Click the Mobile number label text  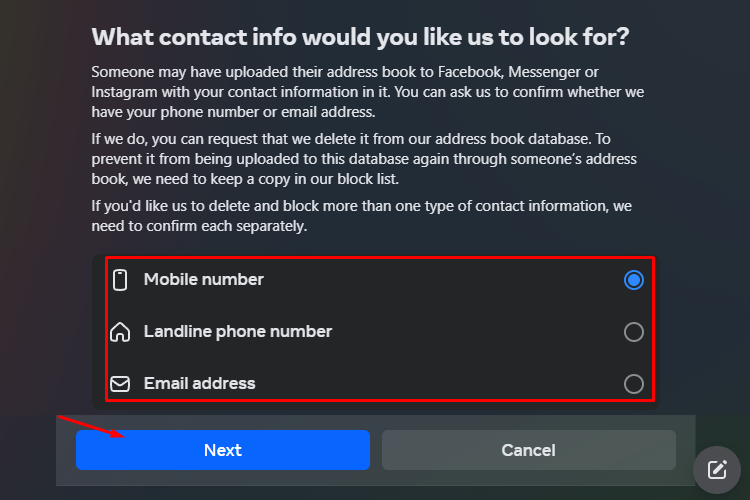point(204,279)
